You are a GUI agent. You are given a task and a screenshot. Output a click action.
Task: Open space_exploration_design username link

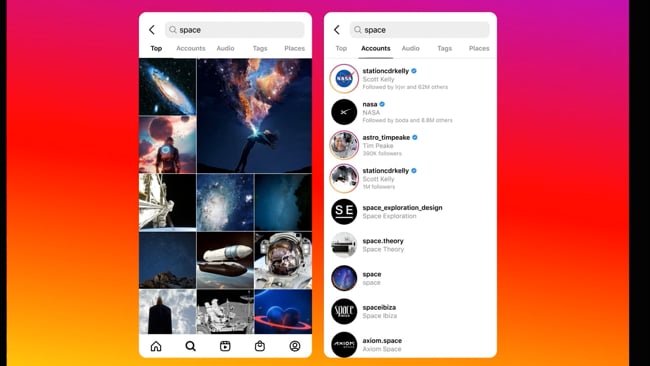[402, 208]
